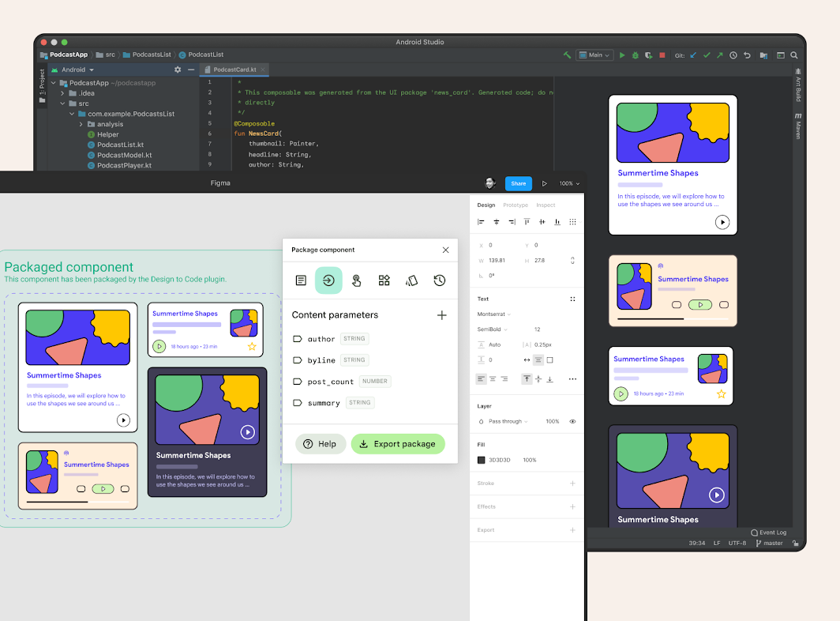This screenshot has height=621, width=840.
Task: Open Pass through blend mode dropdown
Action: (x=508, y=422)
